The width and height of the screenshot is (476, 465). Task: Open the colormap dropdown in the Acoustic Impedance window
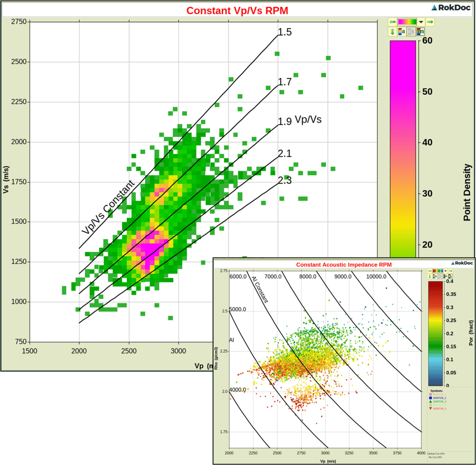pos(445,270)
